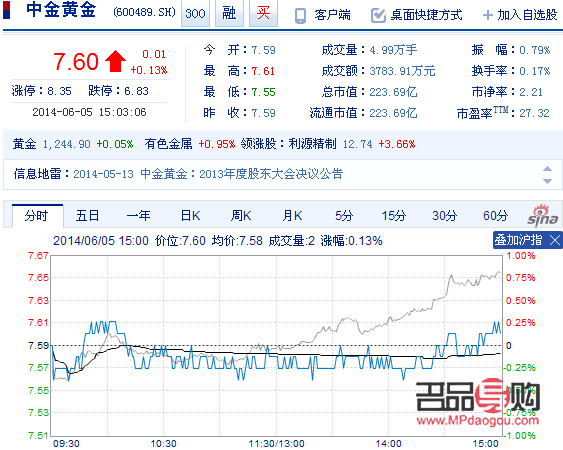Click the stock code (600489.SH)
The width and height of the screenshot is (563, 450).
coord(144,13)
